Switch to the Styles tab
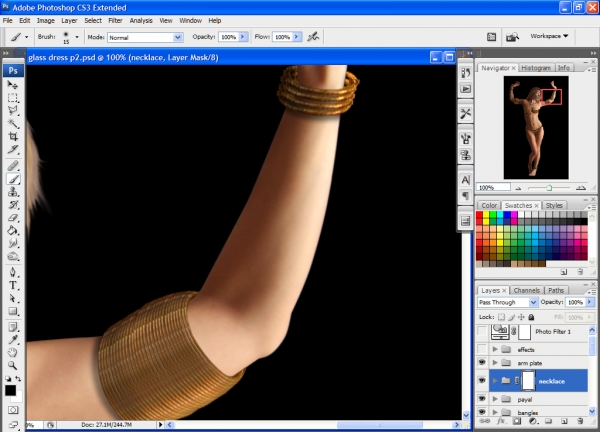The width and height of the screenshot is (600, 432). click(x=554, y=205)
